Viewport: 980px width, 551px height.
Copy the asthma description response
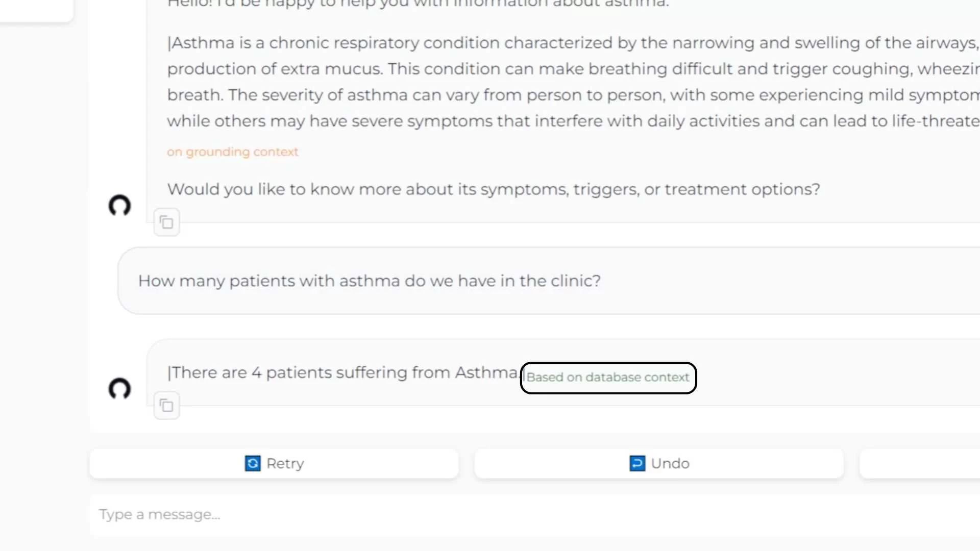click(166, 222)
